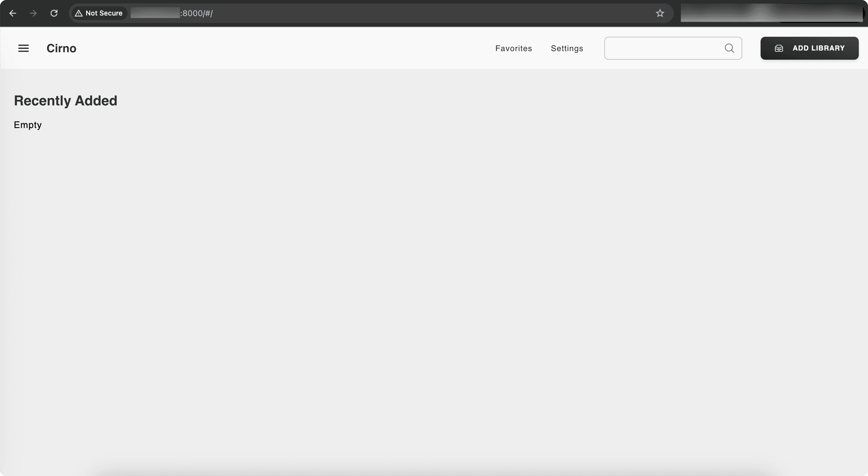The width and height of the screenshot is (868, 476).
Task: Reload the page with the refresh icon
Action: point(54,13)
